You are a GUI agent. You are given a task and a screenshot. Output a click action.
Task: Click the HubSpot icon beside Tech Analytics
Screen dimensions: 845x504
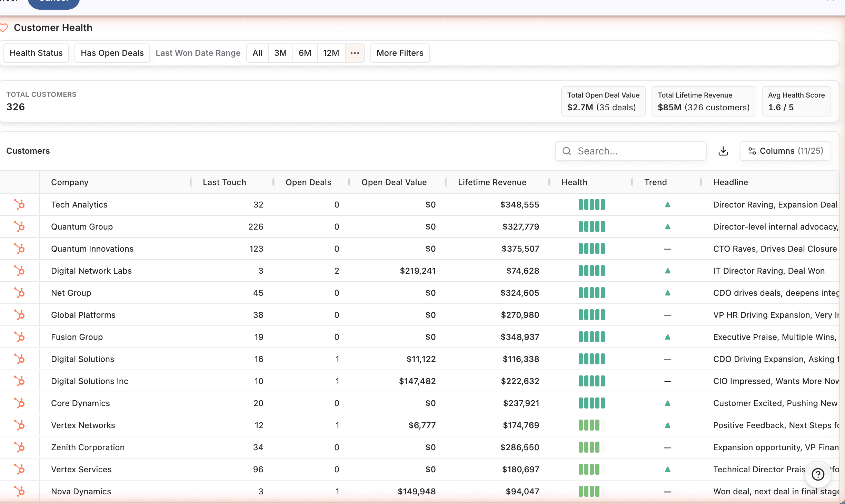tap(20, 204)
